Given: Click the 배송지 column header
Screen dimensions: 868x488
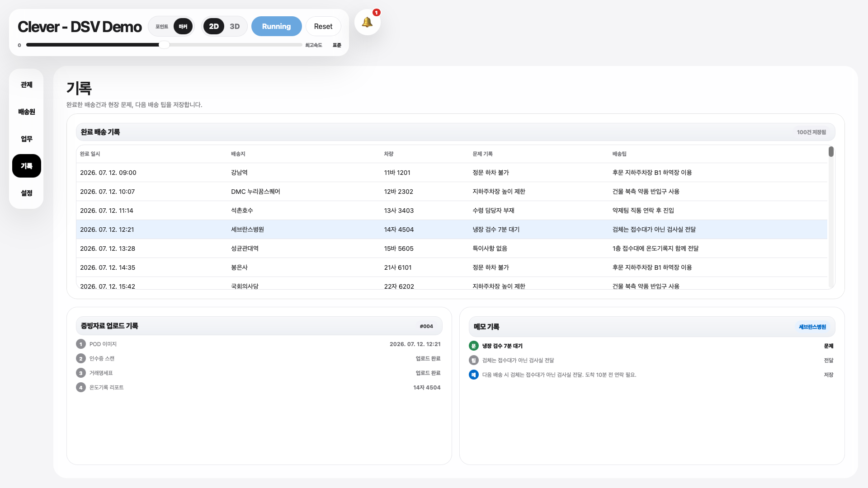Looking at the screenshot, I should tap(238, 154).
